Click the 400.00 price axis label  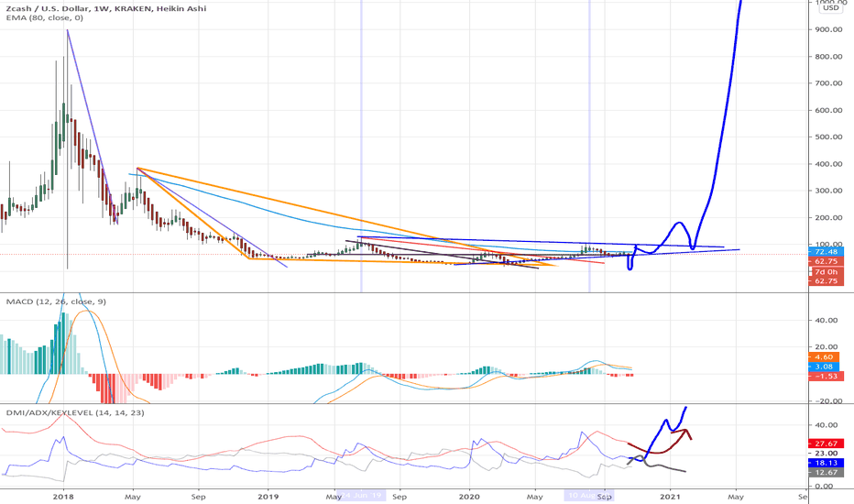tap(829, 164)
